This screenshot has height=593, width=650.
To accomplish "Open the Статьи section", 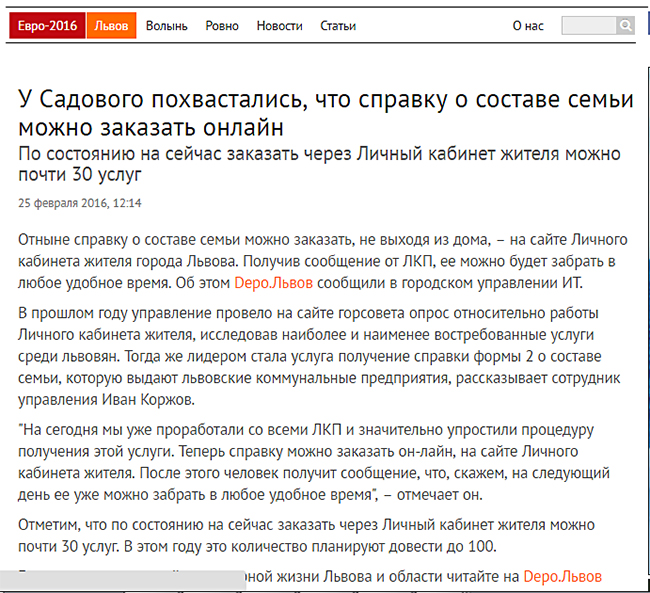I will pyautogui.click(x=338, y=26).
